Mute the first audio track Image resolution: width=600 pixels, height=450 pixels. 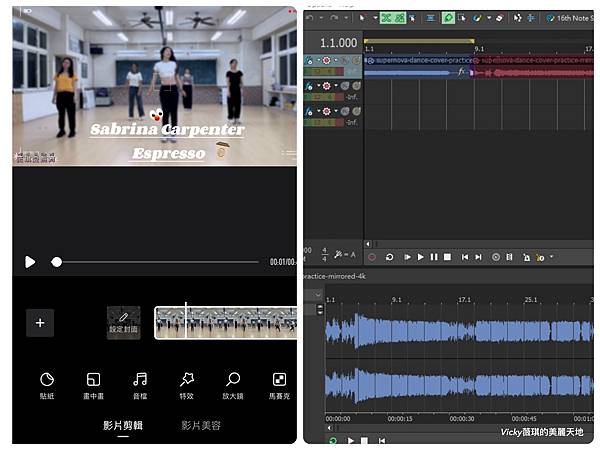345,60
